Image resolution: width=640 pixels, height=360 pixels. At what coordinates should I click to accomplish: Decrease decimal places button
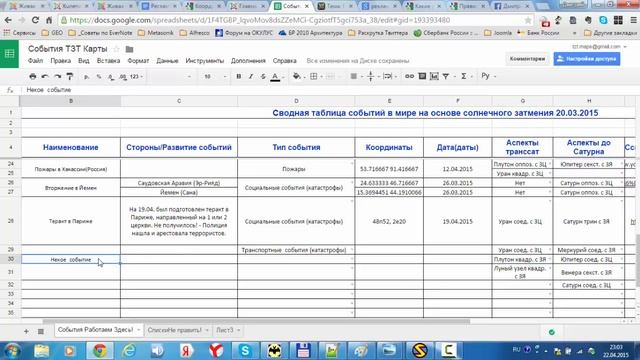point(111,77)
